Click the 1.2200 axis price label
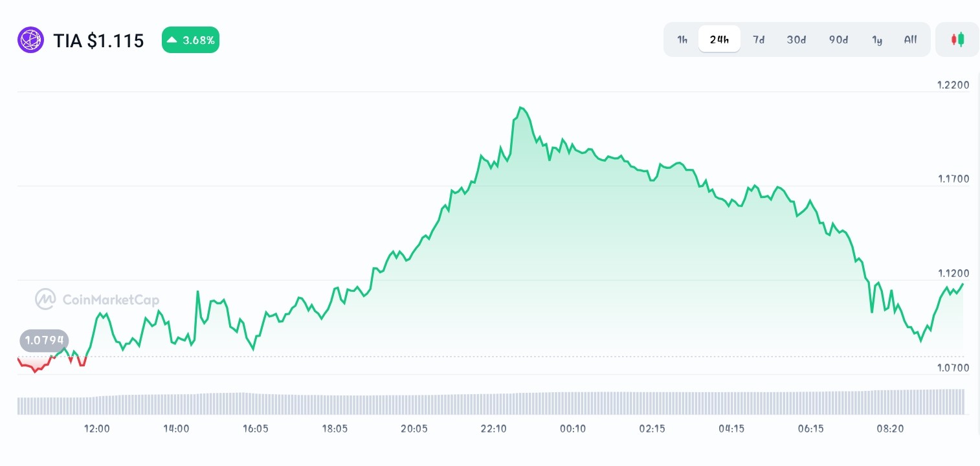Viewport: 980px width, 466px height. 953,85
